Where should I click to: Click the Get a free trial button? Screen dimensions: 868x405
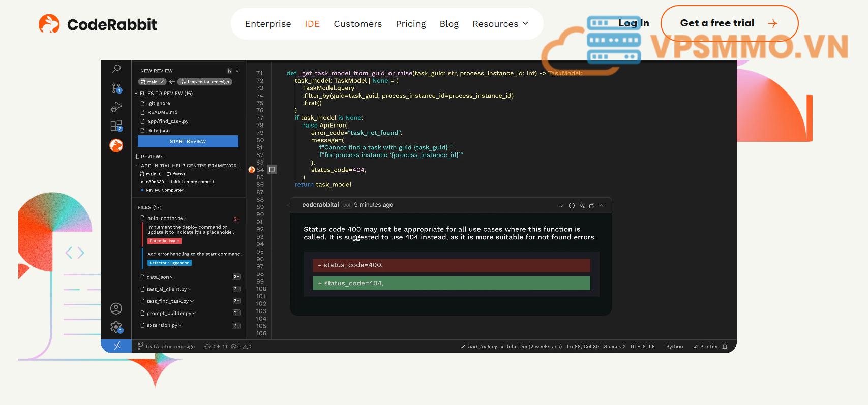729,23
